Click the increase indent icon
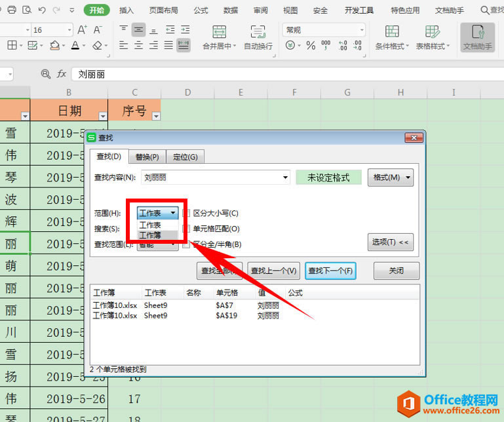Viewport: 504px width, 422px height. [x=185, y=30]
